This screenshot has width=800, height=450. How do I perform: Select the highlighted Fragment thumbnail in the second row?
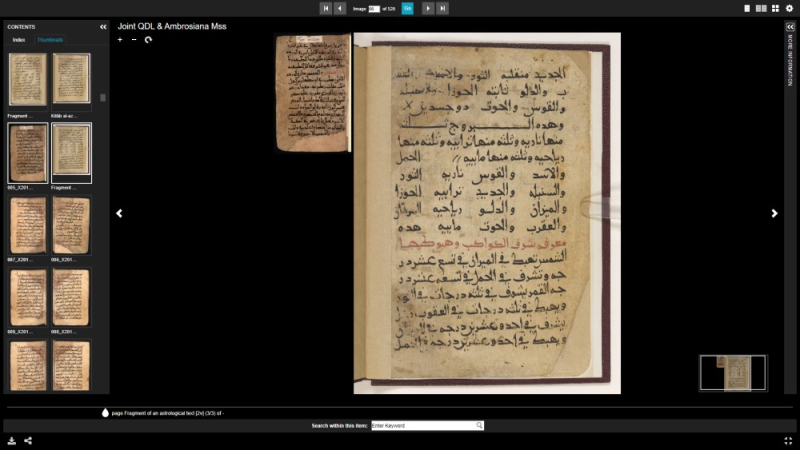[71, 153]
